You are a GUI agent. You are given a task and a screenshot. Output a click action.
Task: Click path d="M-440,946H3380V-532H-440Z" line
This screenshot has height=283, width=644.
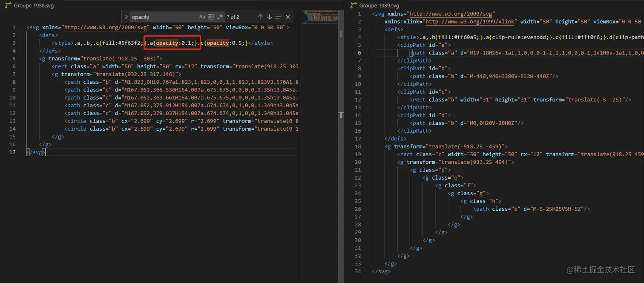pos(484,76)
